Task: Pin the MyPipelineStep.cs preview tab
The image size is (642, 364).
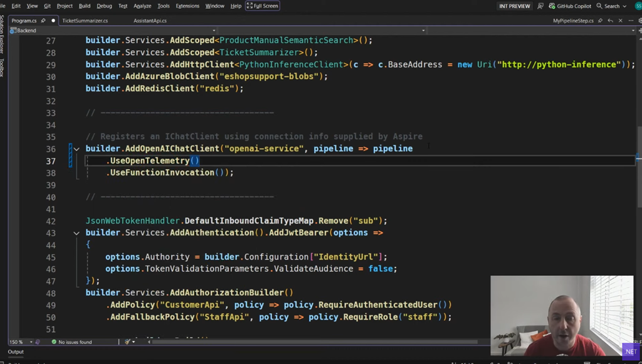Action: click(600, 21)
